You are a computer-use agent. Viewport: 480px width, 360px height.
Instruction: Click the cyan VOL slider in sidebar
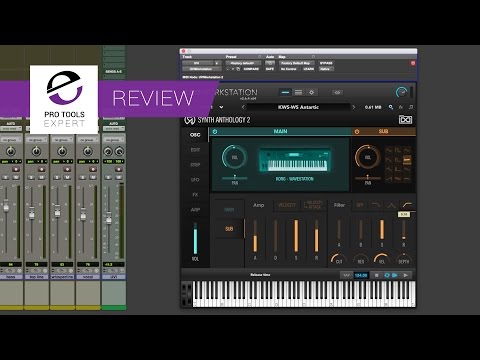195,239
